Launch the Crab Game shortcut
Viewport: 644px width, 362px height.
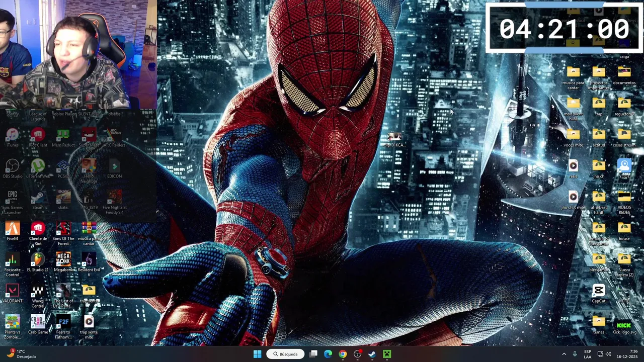pyautogui.click(x=38, y=325)
